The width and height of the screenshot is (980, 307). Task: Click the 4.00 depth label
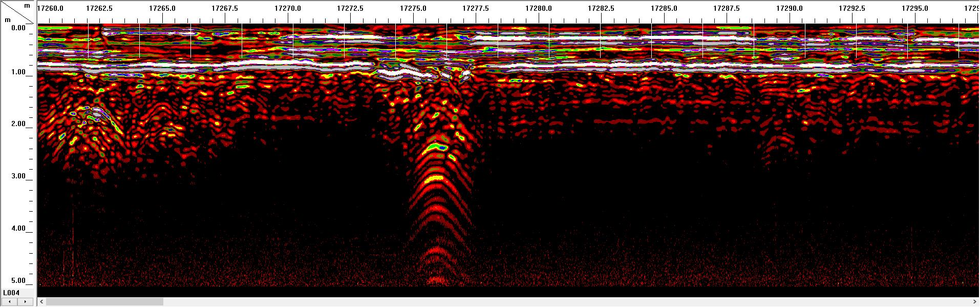(x=18, y=229)
